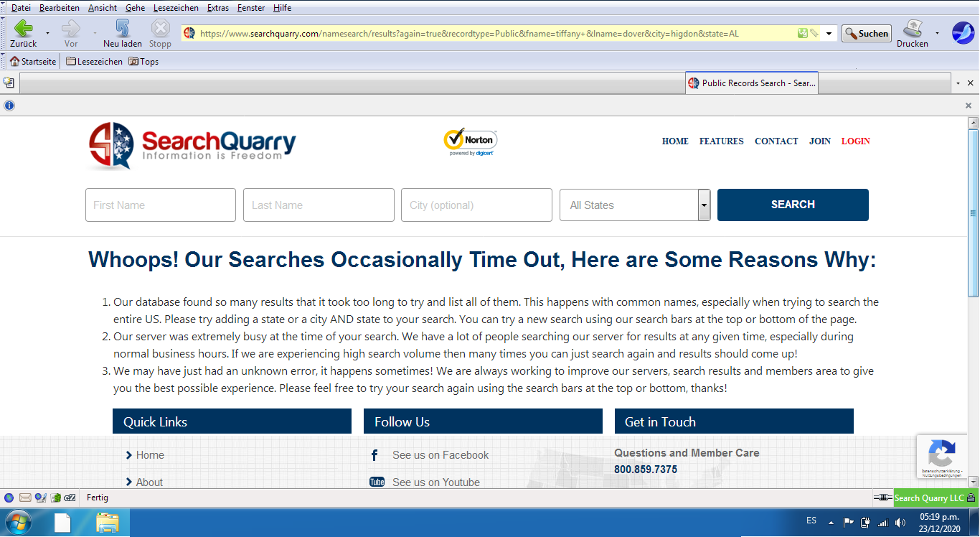
Task: Click the mail envelope icon in status bar
Action: click(x=25, y=498)
